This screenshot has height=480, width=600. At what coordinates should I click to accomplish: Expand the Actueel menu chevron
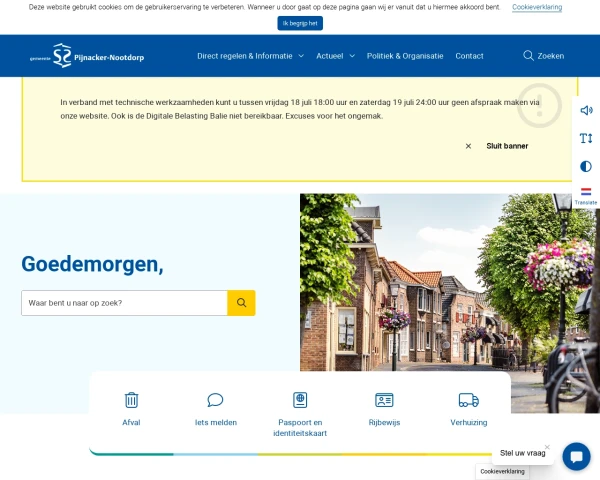352,56
